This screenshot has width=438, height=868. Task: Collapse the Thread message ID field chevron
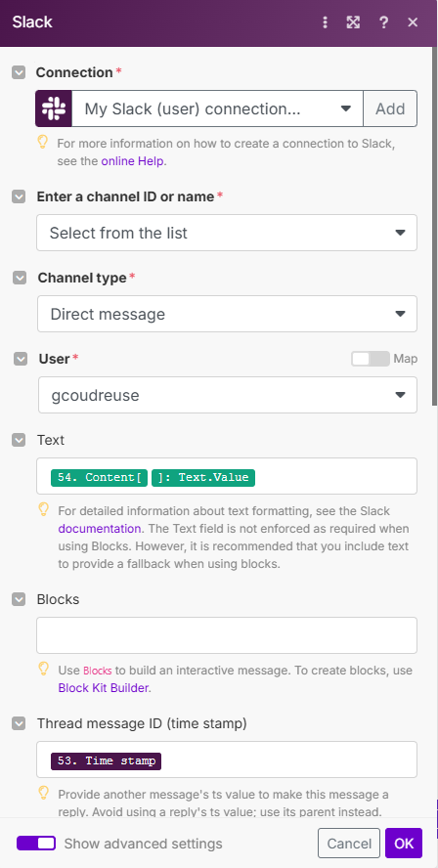(x=19, y=723)
